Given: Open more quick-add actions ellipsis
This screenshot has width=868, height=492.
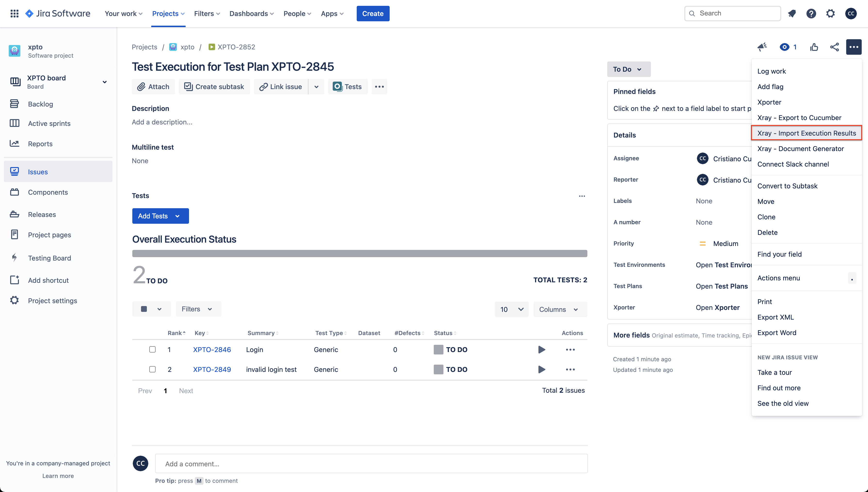Looking at the screenshot, I should point(379,87).
